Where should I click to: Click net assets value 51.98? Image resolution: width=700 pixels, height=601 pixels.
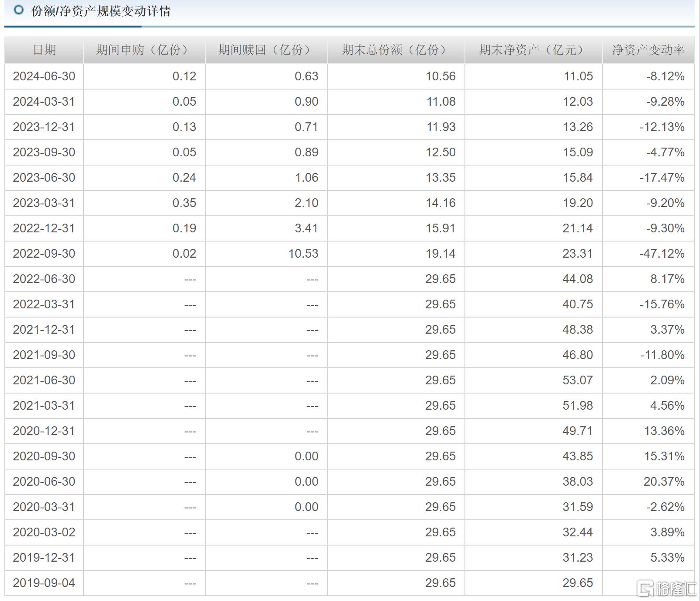[x=578, y=406]
